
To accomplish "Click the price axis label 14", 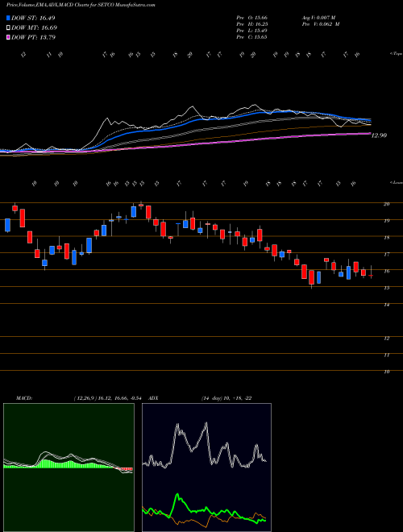I will click(x=386, y=305).
